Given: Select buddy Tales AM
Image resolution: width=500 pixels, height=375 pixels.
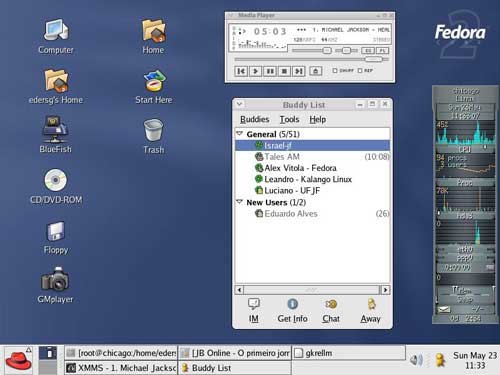Looking at the screenshot, I should coord(312,157).
